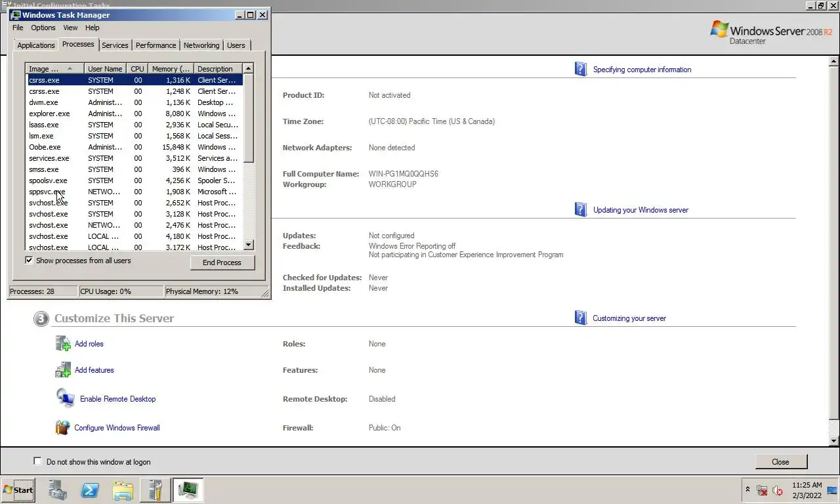Select the smss.exe process row
The width and height of the screenshot is (840, 504).
coord(135,169)
